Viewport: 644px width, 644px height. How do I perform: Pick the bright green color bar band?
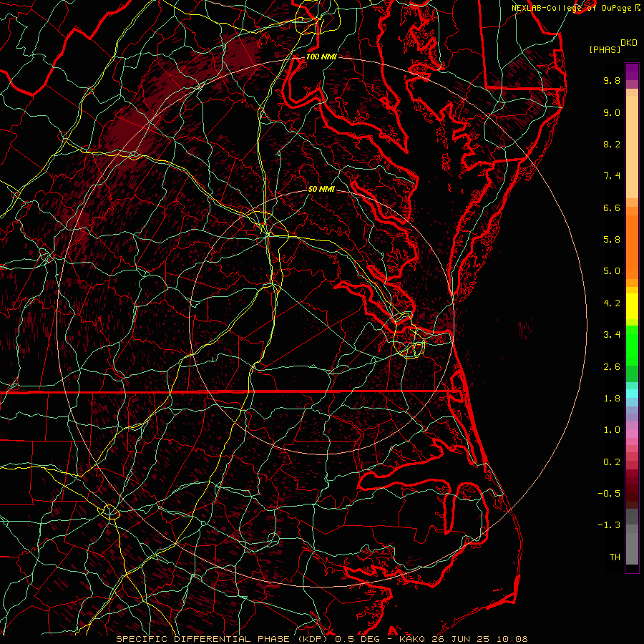point(632,346)
